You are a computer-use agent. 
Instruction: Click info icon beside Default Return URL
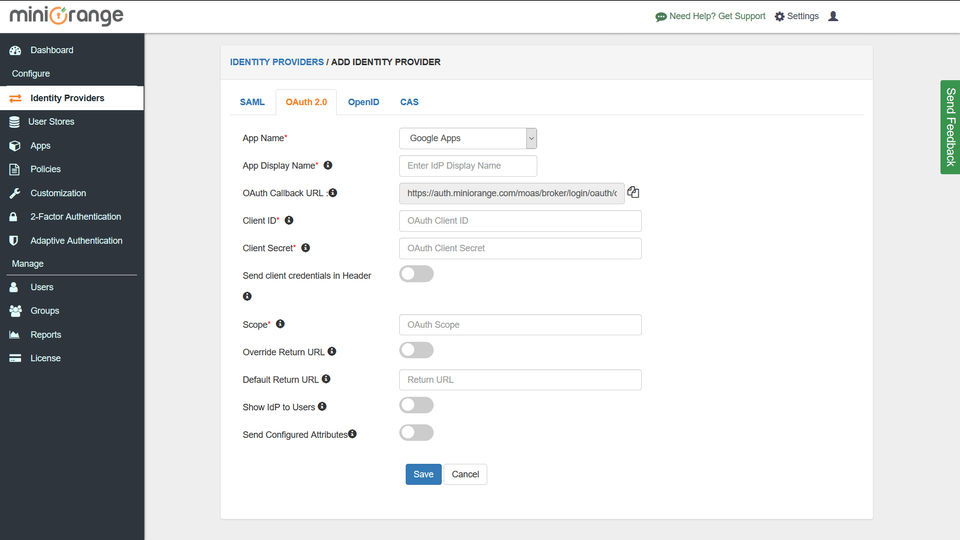tap(326, 379)
